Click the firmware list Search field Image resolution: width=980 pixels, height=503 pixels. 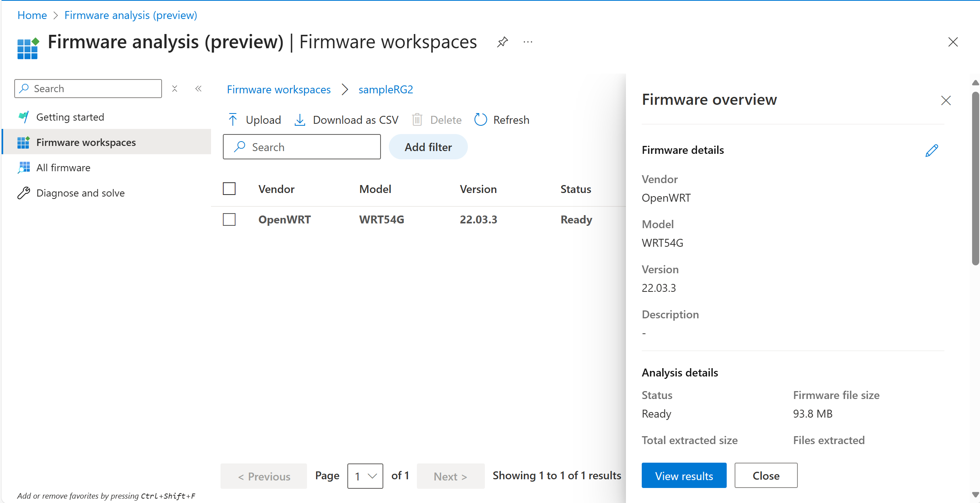click(302, 147)
